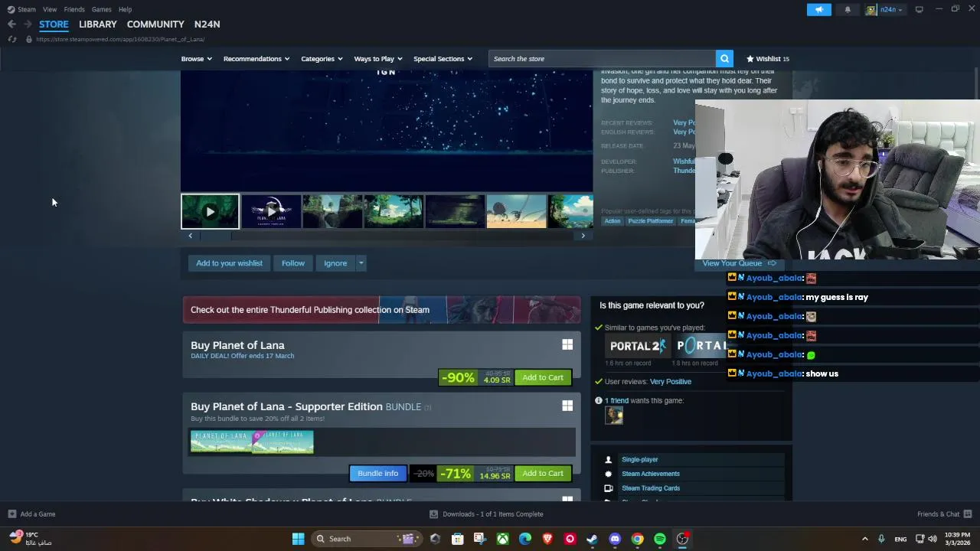Screen dimensions: 980x551
Task: Select the STORE tab
Action: coord(54,24)
